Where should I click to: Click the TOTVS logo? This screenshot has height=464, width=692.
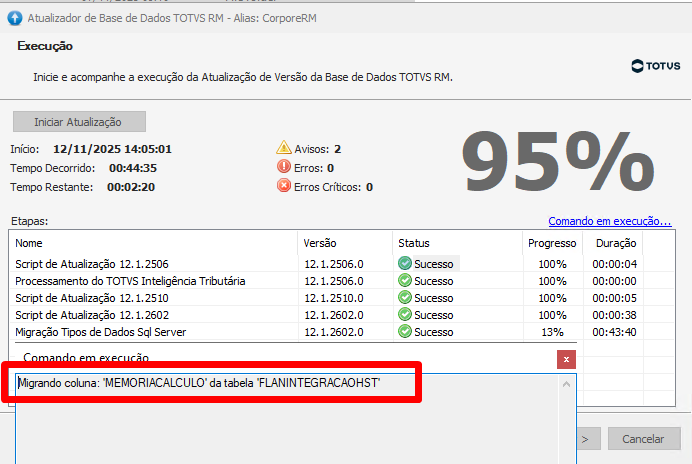[656, 66]
